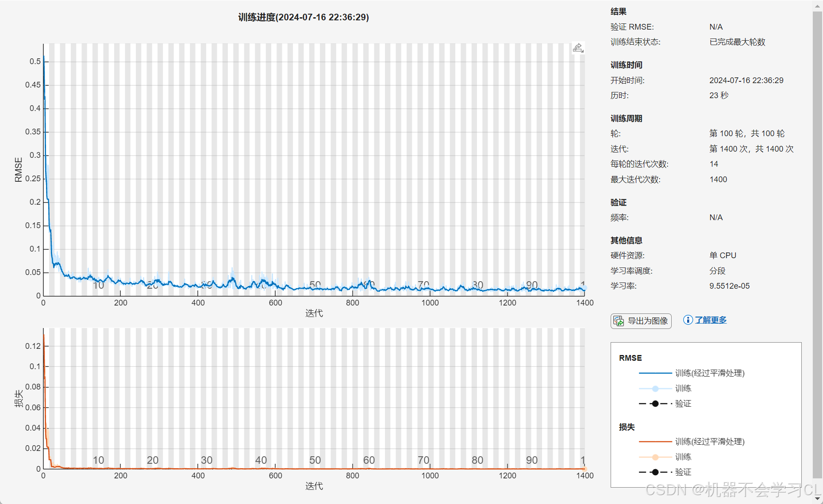823x504 pixels.
Task: Click the 0.5 tick on RMSE axis
Action: pyautogui.click(x=35, y=61)
